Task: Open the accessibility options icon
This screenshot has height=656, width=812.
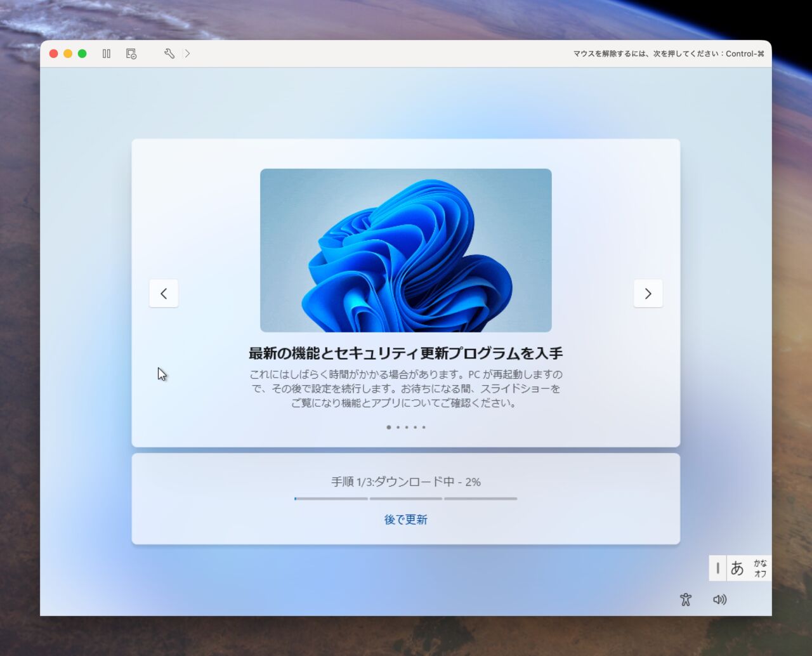Action: point(685,600)
